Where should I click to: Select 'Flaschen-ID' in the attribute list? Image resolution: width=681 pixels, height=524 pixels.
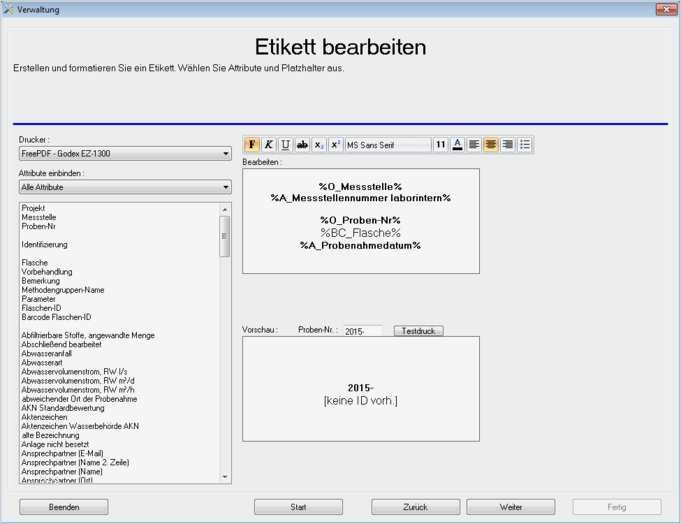point(41,308)
